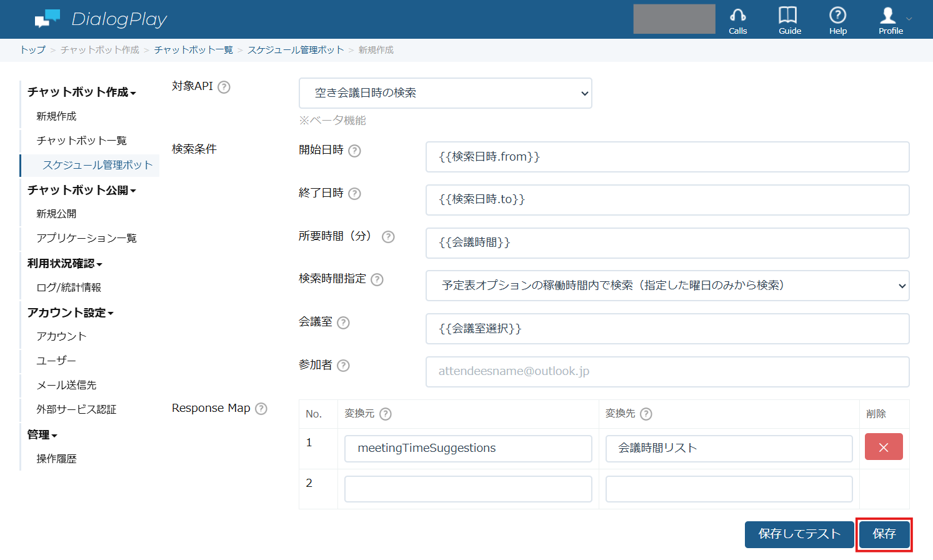The height and width of the screenshot is (560, 933).
Task: Collapse the 利用状況確認 section
Action: [64, 264]
